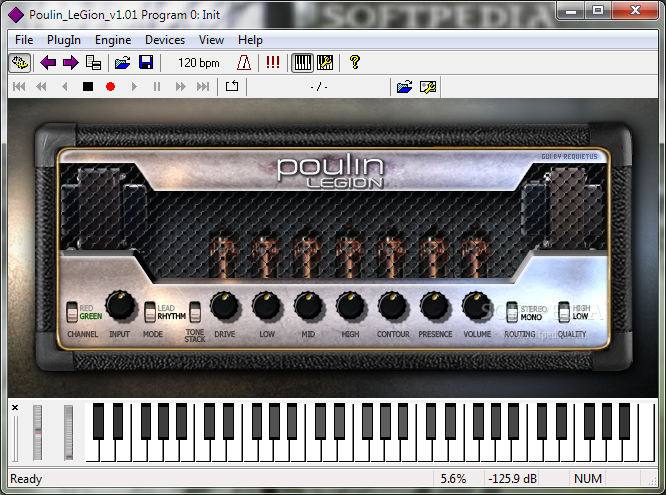
Task: Stop playback with the black square
Action: click(x=87, y=87)
